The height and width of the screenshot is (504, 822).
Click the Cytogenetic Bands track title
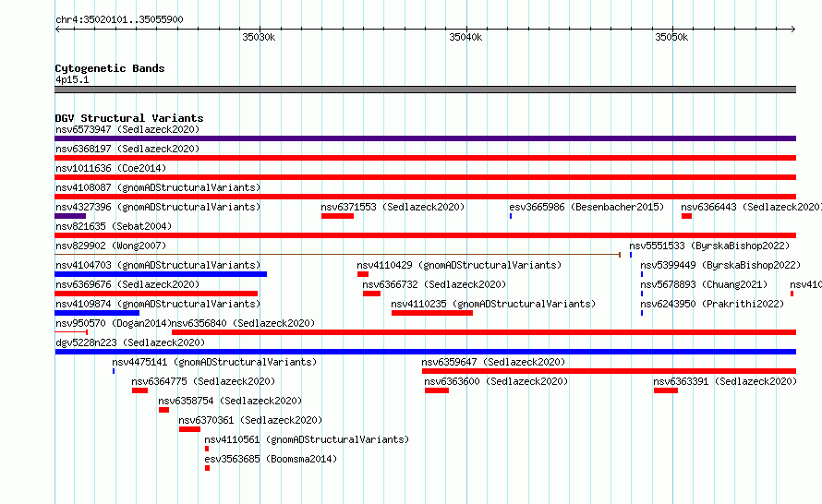point(110,68)
